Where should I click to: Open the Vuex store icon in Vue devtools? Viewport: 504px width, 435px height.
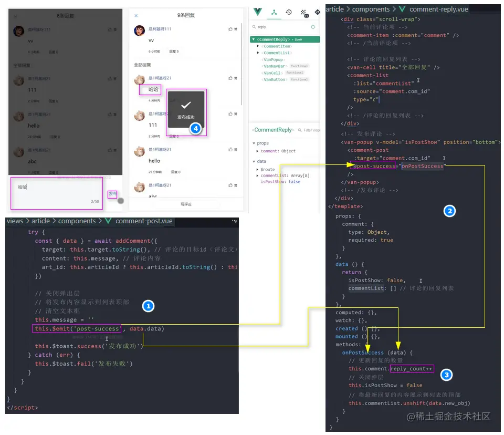[x=303, y=13]
